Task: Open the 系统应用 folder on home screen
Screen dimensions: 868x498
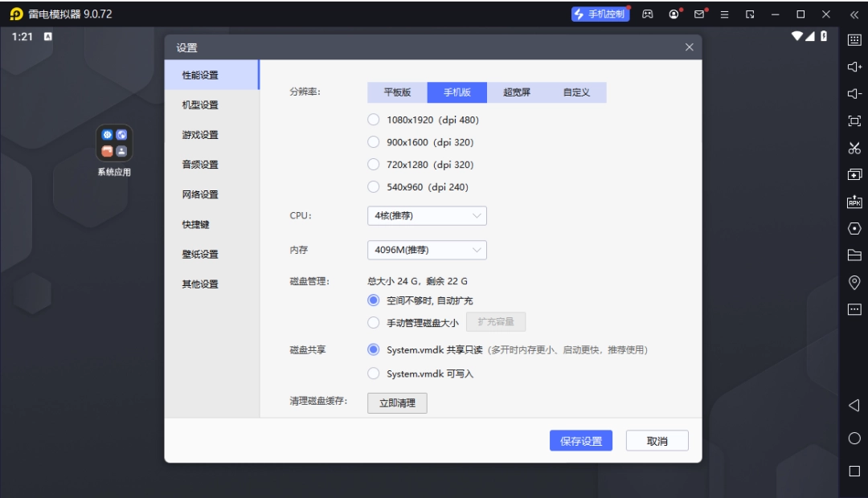Action: click(114, 143)
